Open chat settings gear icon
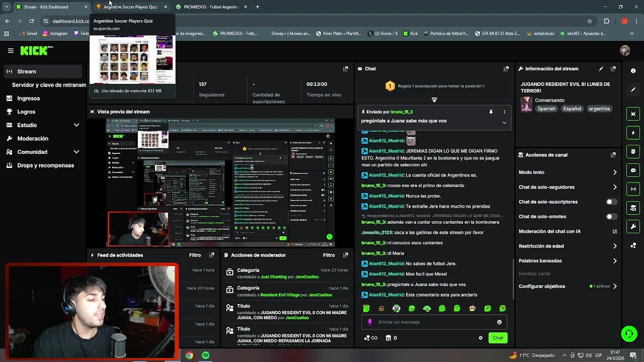The image size is (644, 362). [x=480, y=338]
